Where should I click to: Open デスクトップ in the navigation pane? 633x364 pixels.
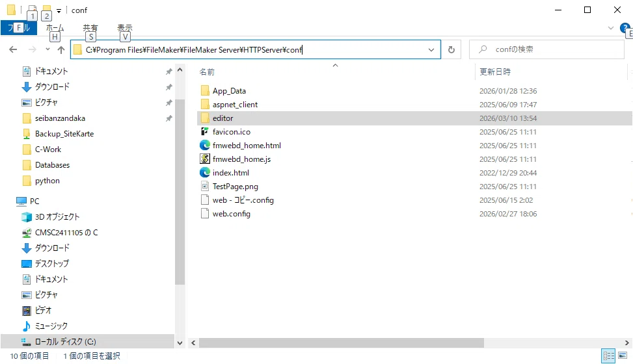[51, 264]
